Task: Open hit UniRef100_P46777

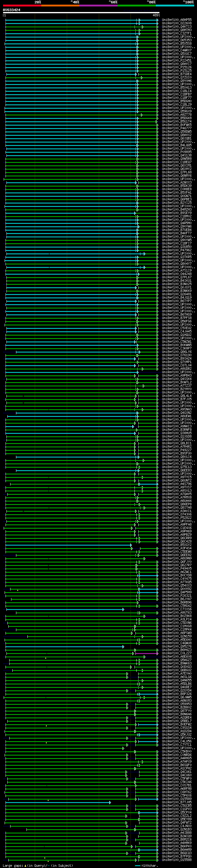Action: tap(176, 128)
